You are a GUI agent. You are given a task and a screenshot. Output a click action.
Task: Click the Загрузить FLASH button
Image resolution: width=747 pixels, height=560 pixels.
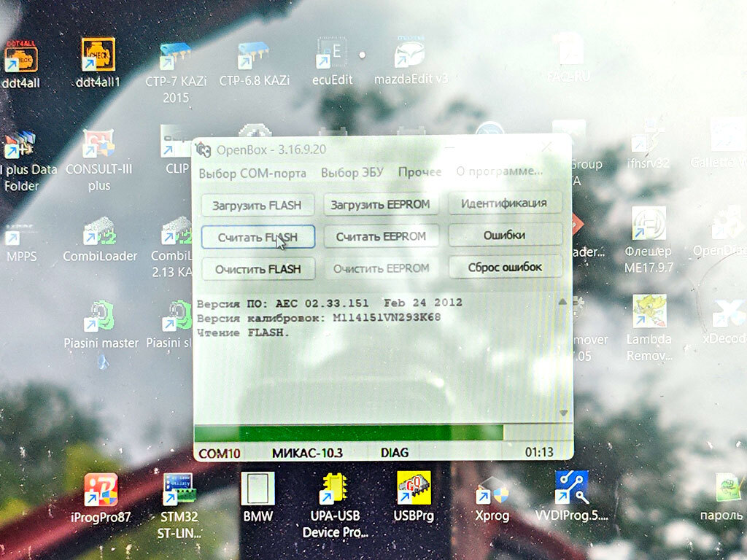tap(258, 205)
